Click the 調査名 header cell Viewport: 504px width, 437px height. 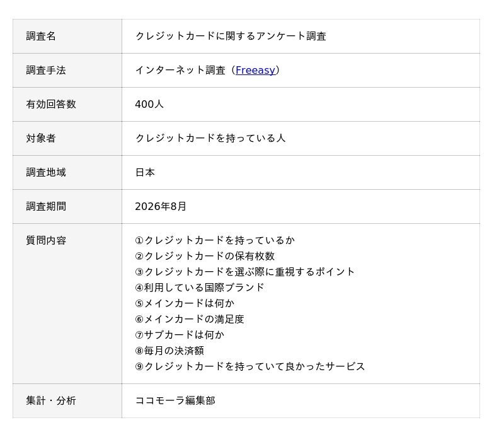(x=67, y=36)
